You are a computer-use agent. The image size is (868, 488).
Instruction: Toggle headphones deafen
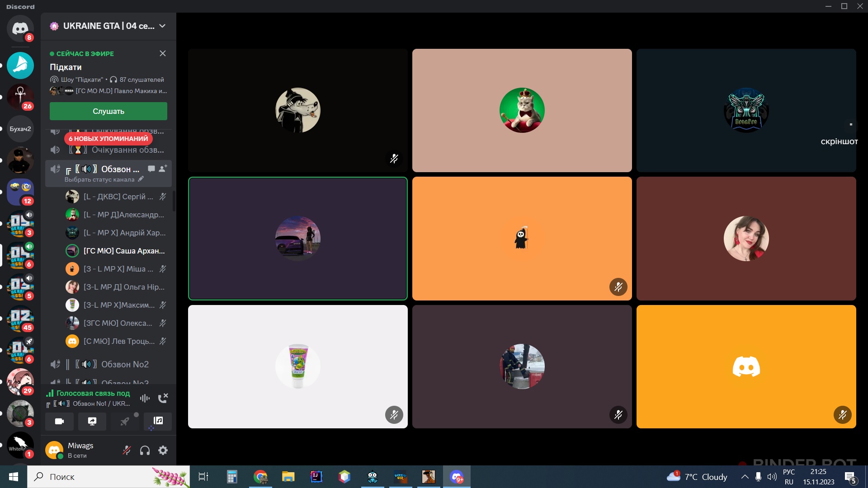pos(145,450)
